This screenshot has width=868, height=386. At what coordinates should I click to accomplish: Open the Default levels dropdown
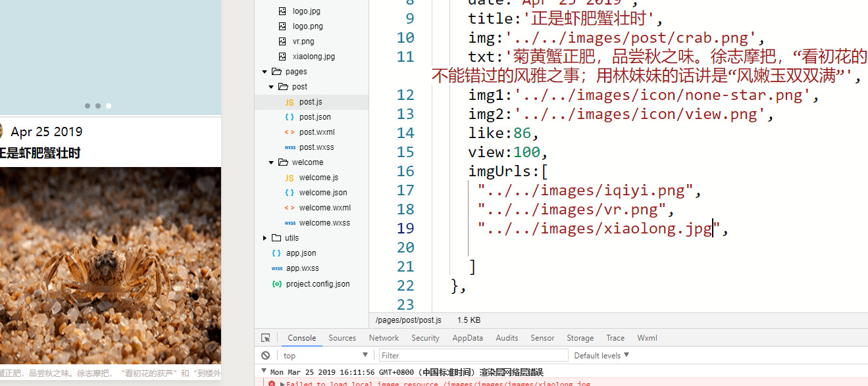point(601,355)
